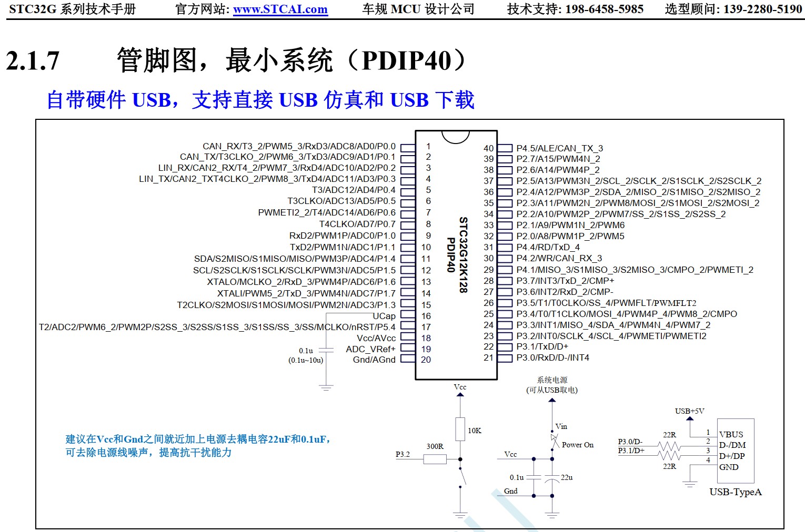The height and width of the screenshot is (532, 805).
Task: Click the note 系统电源 (可从USB取电)
Action: pos(552,385)
